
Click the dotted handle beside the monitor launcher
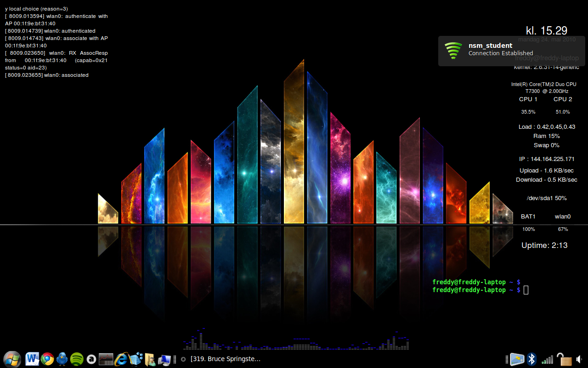tap(175, 359)
